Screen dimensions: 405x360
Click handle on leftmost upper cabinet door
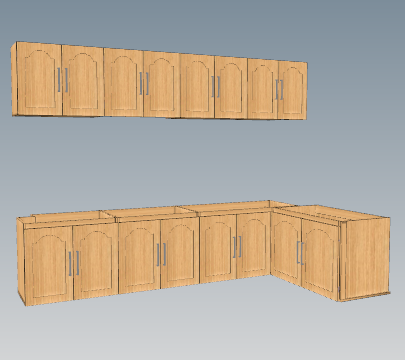pos(59,80)
